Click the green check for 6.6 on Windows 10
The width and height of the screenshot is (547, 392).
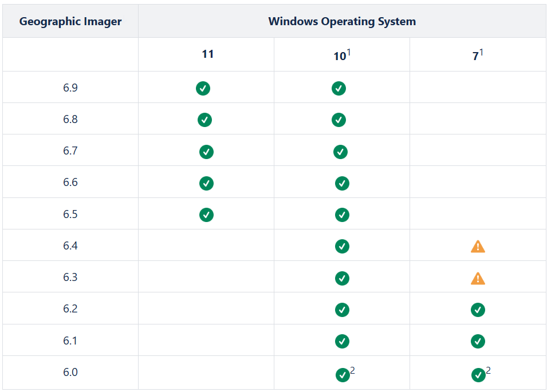pyautogui.click(x=342, y=183)
